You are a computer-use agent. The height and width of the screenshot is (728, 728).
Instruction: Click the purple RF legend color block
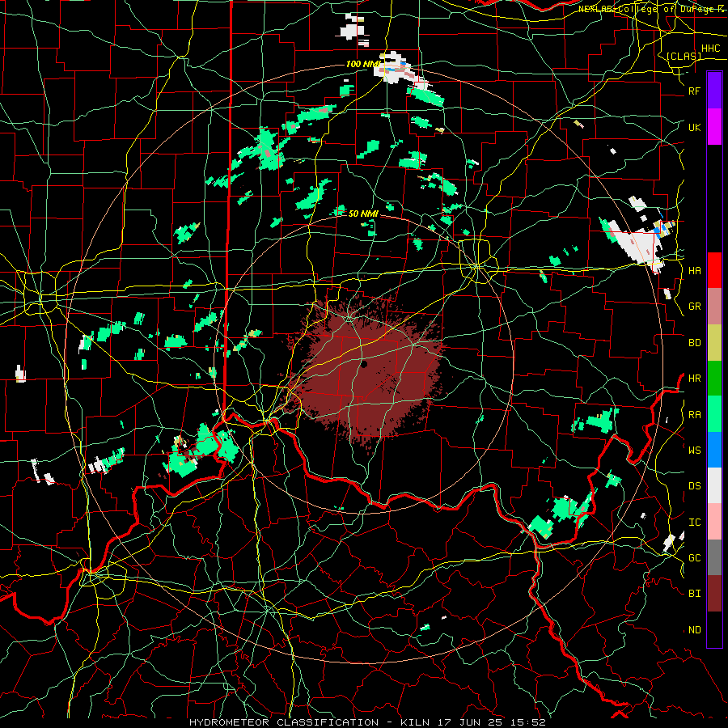pyautogui.click(x=714, y=90)
